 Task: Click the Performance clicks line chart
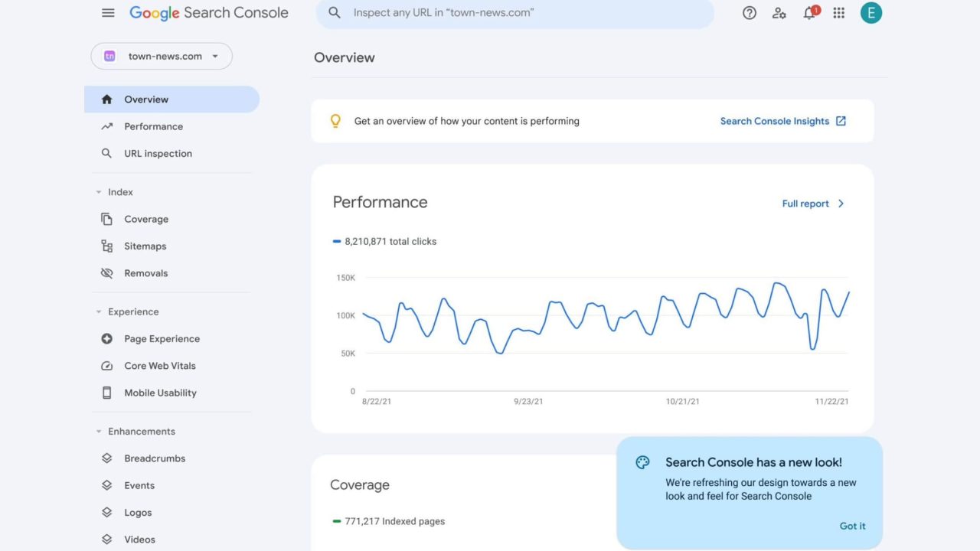pyautogui.click(x=606, y=318)
